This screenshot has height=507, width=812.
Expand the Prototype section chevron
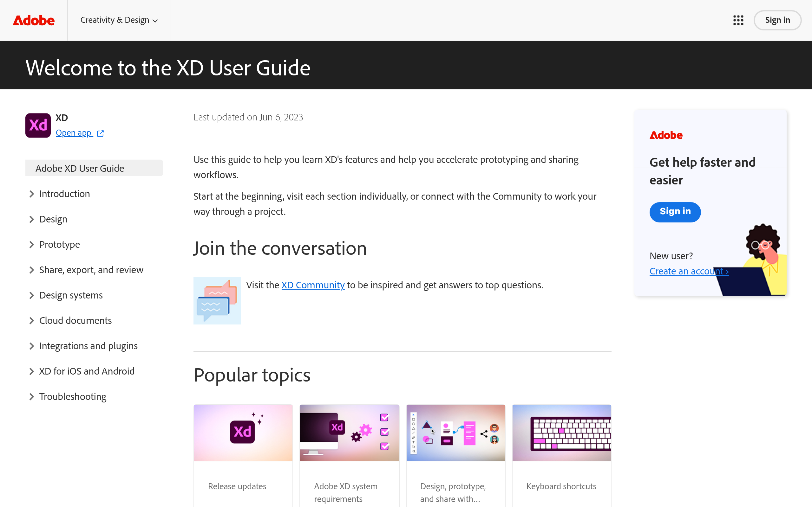[x=31, y=244]
